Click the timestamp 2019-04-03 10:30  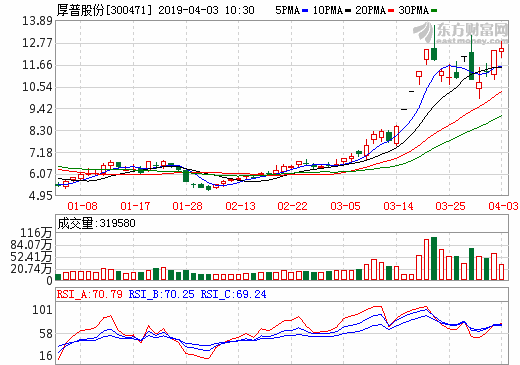point(206,10)
